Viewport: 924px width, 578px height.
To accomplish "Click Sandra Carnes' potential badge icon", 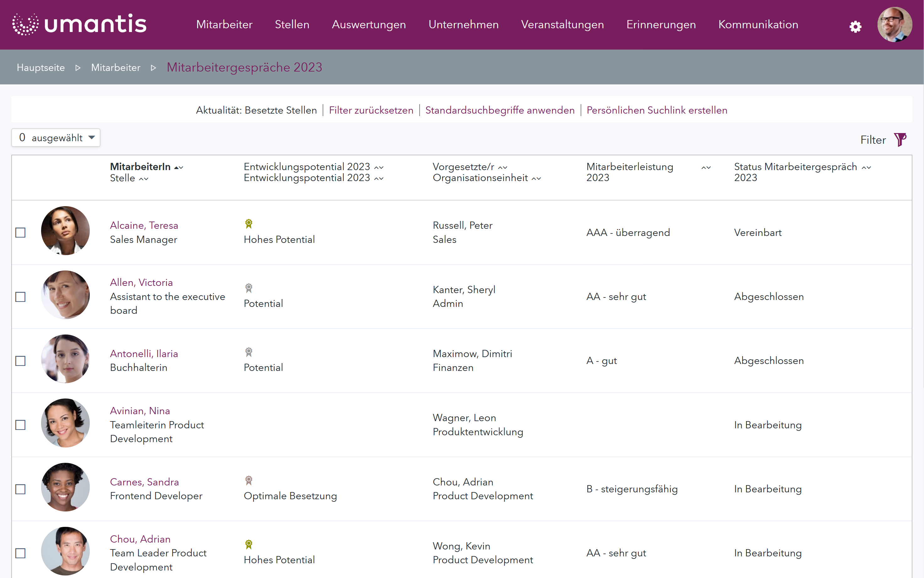I will click(x=249, y=480).
